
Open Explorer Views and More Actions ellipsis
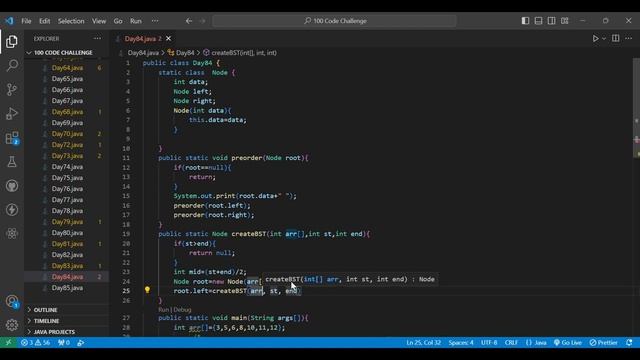click(x=97, y=38)
